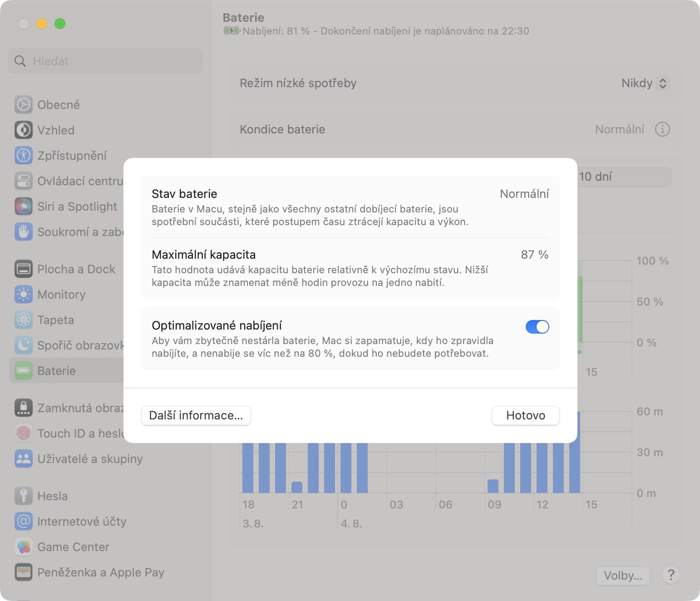Toggle the Optimalizované nabíjení switch
Image resolution: width=700 pixels, height=601 pixels.
pos(537,327)
